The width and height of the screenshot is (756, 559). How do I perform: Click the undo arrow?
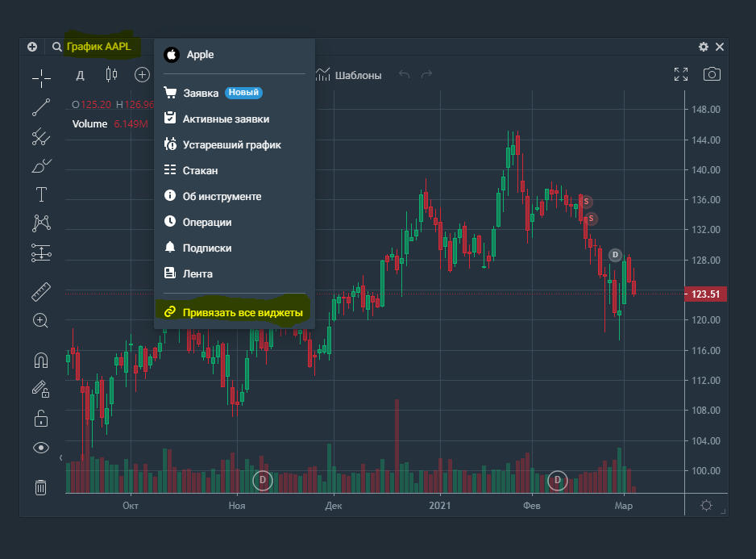(x=404, y=74)
